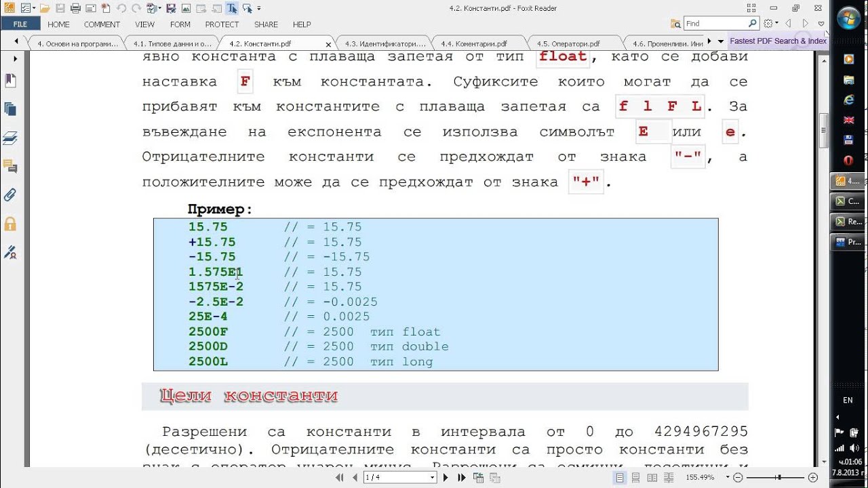Open the VIEW ribbon tab
868x488 pixels.
coord(144,24)
